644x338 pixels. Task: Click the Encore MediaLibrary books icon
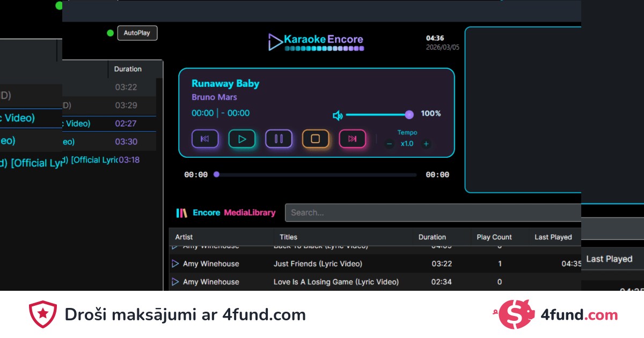pyautogui.click(x=182, y=213)
